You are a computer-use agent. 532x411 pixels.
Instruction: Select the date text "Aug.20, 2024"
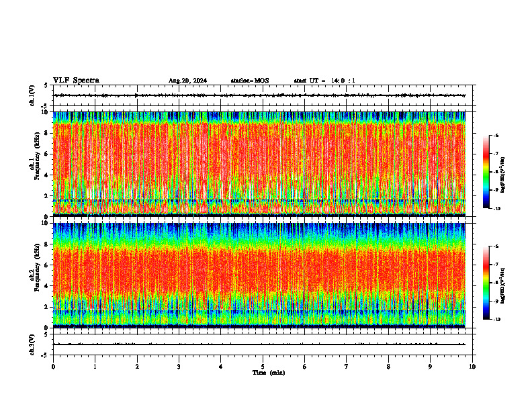coord(187,81)
